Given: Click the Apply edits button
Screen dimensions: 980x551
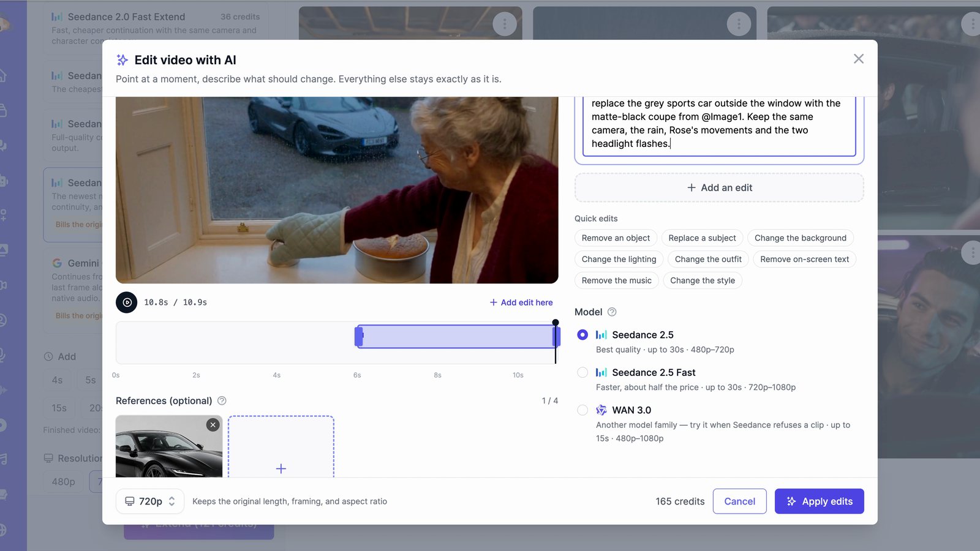Looking at the screenshot, I should pyautogui.click(x=819, y=501).
